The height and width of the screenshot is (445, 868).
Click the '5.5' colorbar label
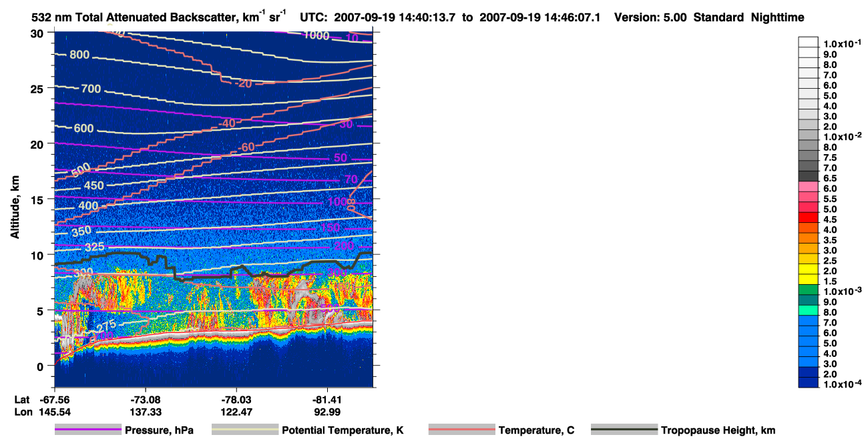coord(830,199)
